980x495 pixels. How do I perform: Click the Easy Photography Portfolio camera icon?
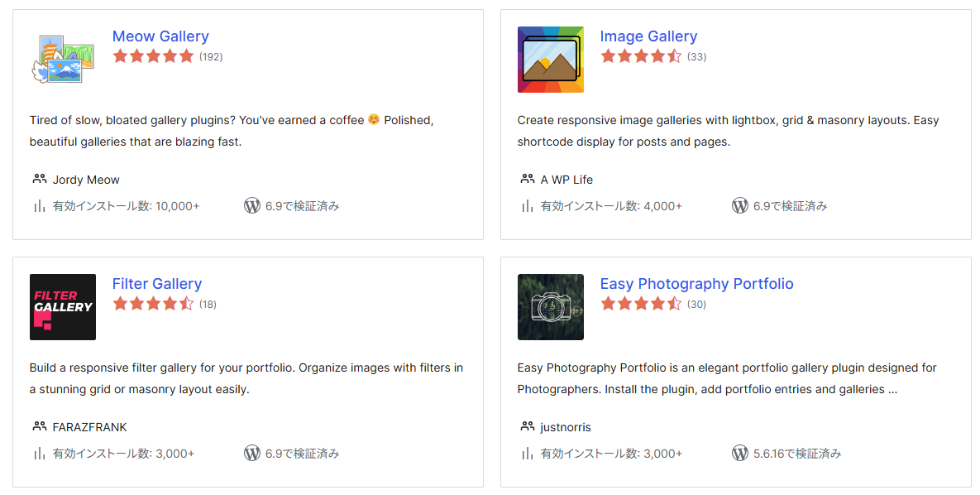(x=550, y=307)
